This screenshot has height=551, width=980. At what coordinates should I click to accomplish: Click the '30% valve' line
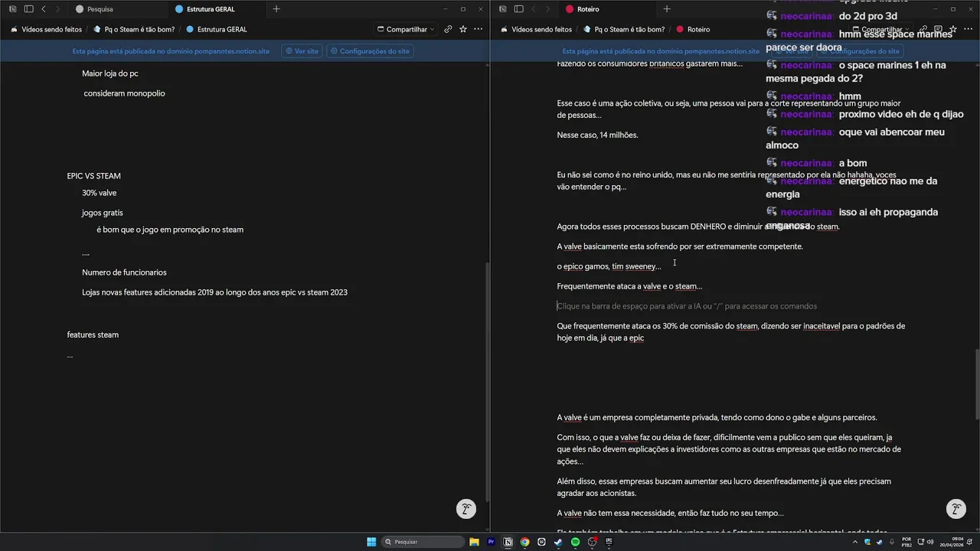(x=99, y=193)
